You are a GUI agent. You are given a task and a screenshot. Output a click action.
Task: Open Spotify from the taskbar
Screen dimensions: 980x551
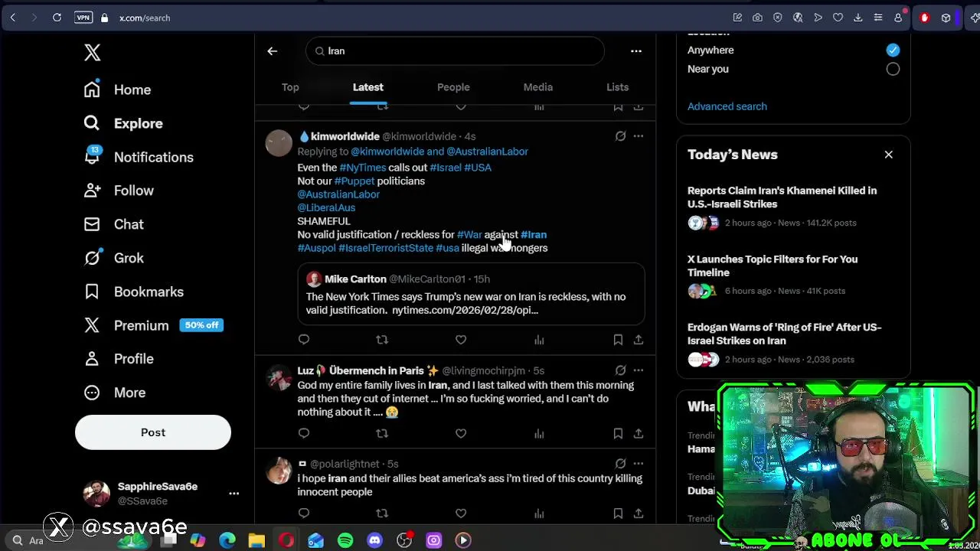(x=345, y=540)
